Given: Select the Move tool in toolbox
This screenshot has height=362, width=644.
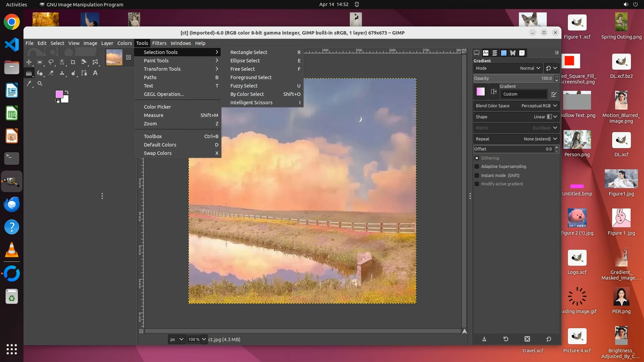Looking at the screenshot, I should (29, 62).
